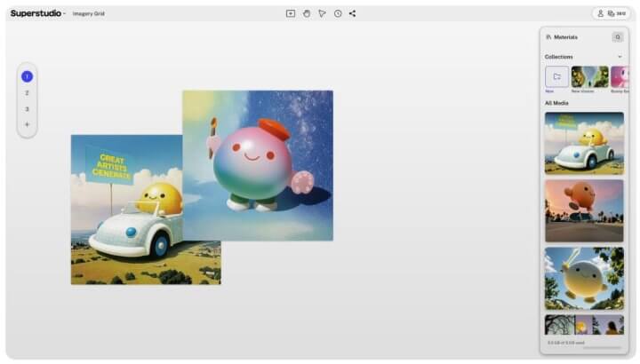Create a New collection folder
The image size is (640, 364).
tap(556, 76)
